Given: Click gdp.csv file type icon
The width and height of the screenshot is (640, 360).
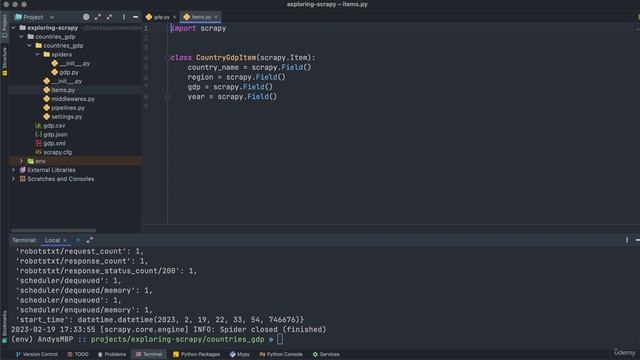Looking at the screenshot, I should point(38,126).
